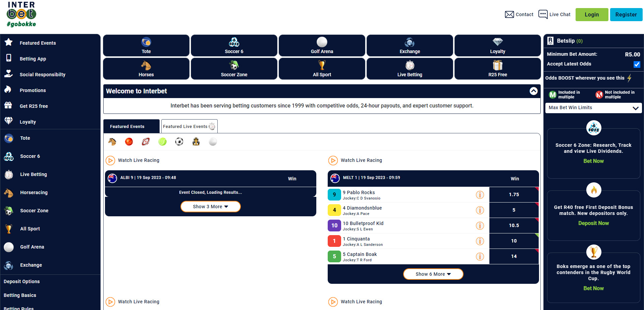Click the horse racing sport filter icon

point(112,142)
